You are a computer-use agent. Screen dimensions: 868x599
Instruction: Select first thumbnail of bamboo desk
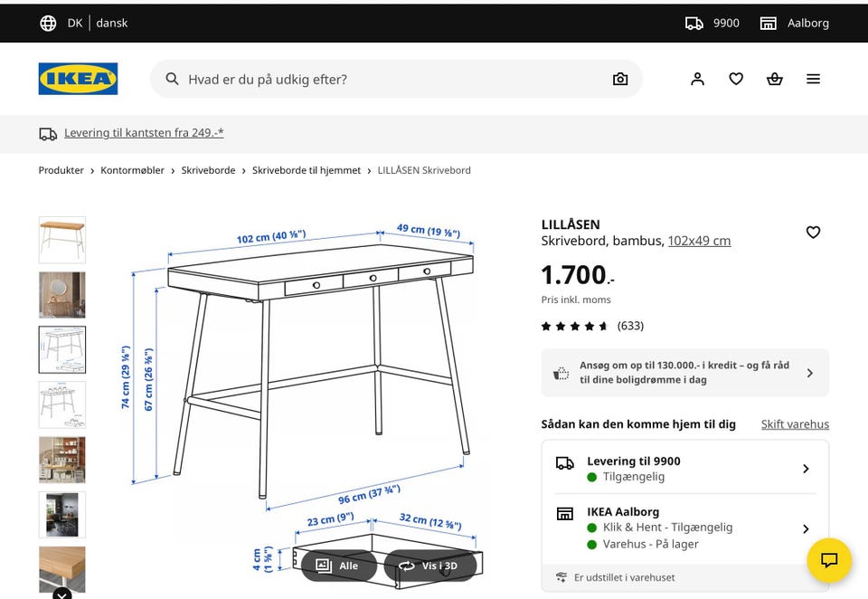click(x=62, y=240)
